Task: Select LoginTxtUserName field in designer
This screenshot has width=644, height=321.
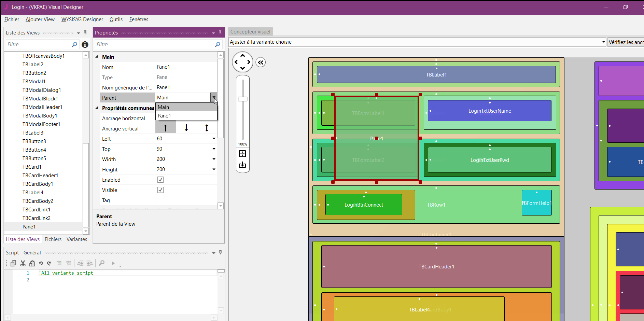Action: click(x=489, y=111)
